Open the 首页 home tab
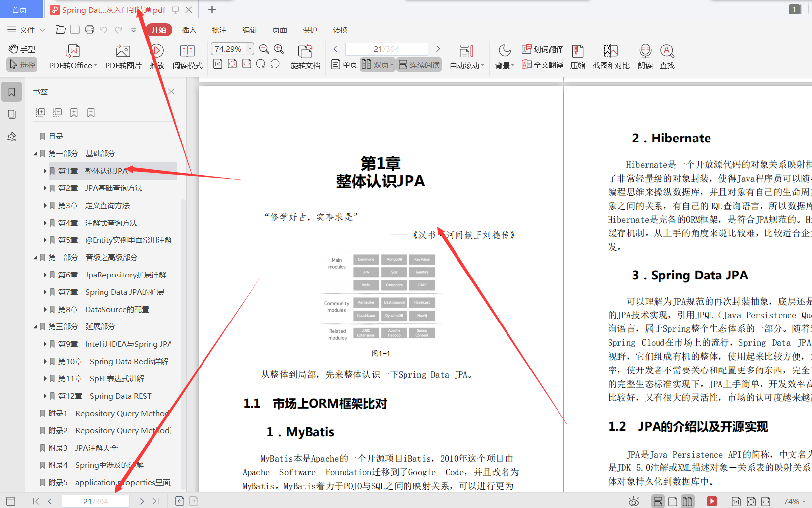The width and height of the screenshot is (812, 508). (x=20, y=9)
